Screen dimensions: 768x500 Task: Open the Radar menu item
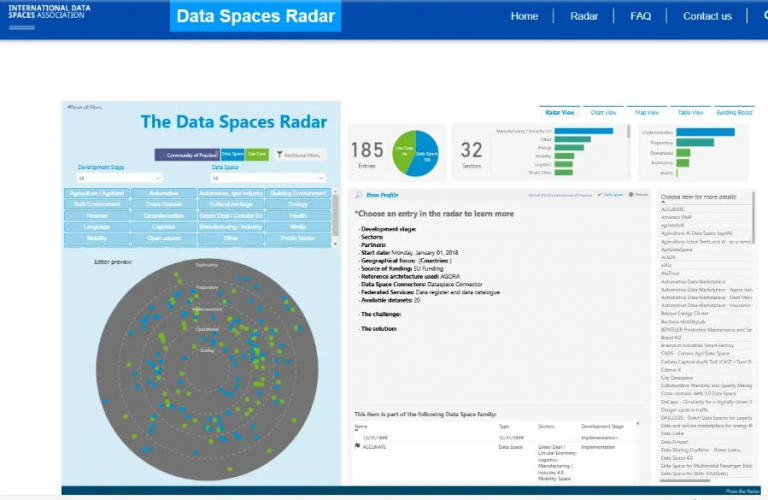584,16
